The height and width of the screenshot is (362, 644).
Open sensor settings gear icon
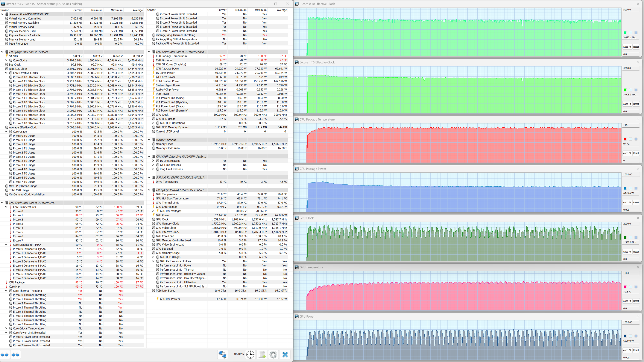tap(273, 354)
